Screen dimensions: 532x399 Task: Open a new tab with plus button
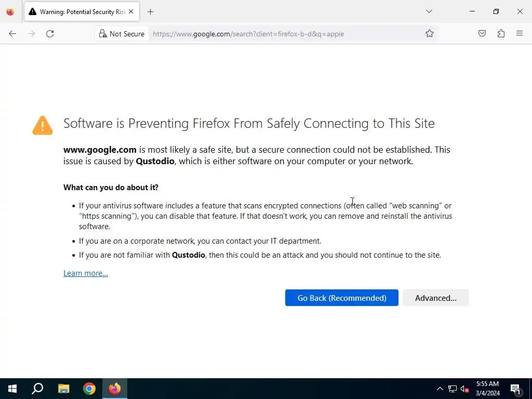click(151, 11)
